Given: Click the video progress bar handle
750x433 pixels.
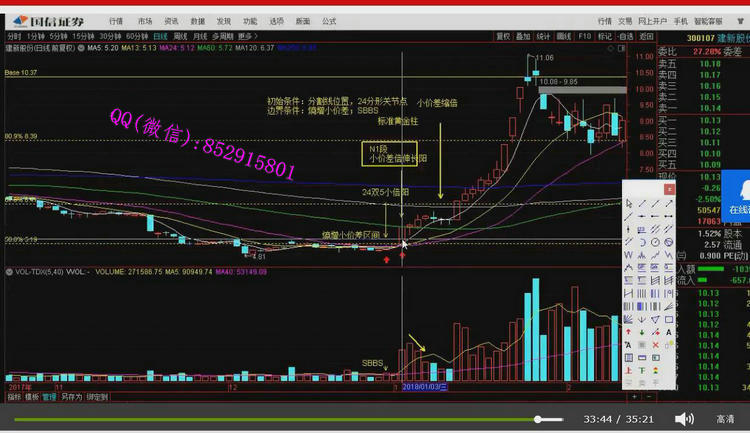Looking at the screenshot, I should (x=540, y=419).
